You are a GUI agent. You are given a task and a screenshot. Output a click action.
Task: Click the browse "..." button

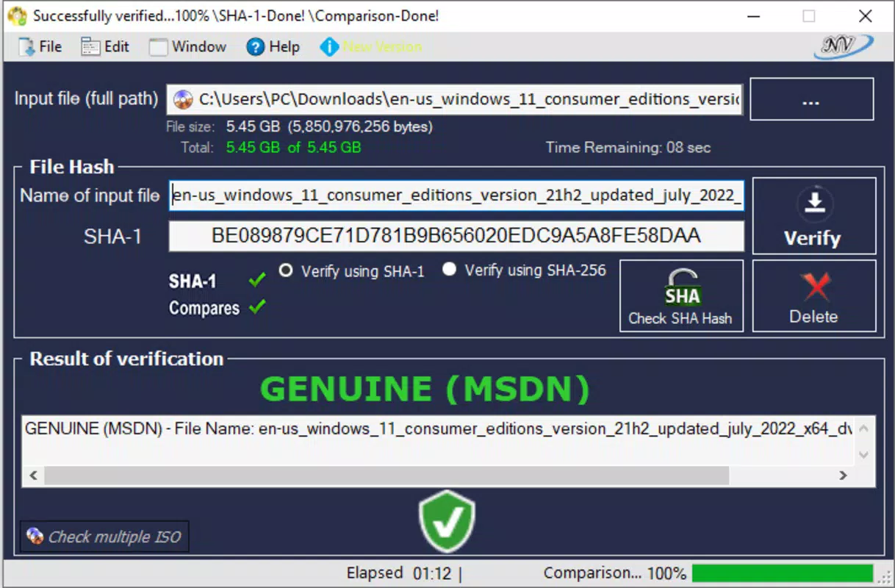click(x=811, y=99)
